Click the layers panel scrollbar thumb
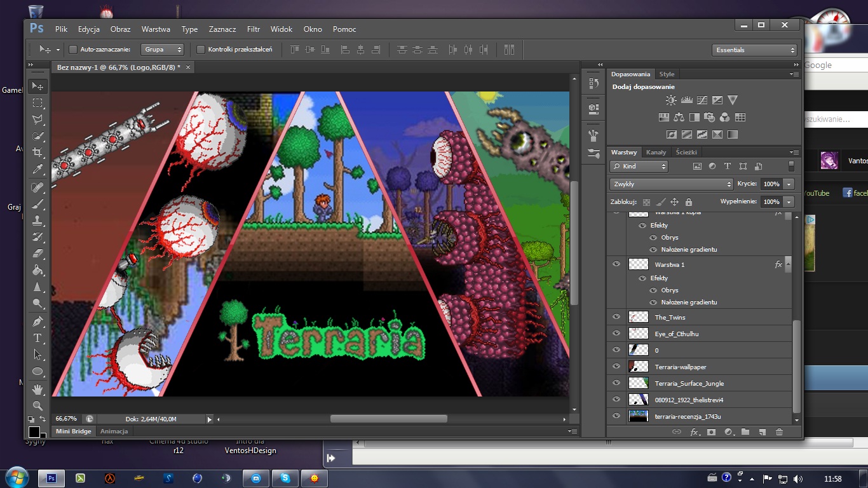The image size is (868, 488). pos(797,365)
